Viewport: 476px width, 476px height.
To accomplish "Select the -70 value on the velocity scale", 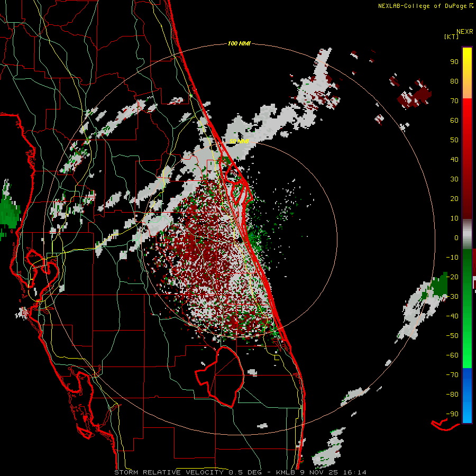I will [452, 375].
